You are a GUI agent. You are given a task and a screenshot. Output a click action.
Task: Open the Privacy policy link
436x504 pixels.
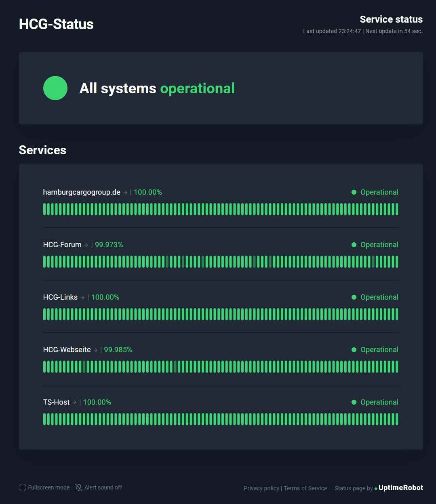click(261, 488)
